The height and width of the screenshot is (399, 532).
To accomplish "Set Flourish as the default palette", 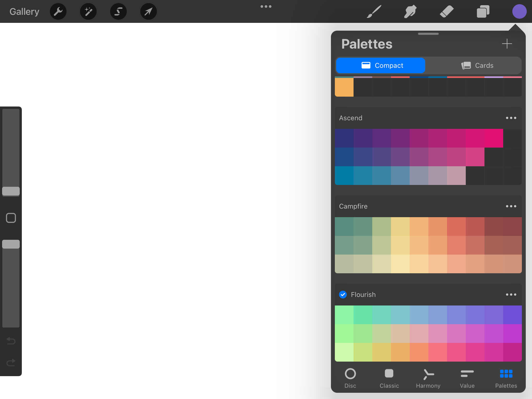I will (343, 295).
